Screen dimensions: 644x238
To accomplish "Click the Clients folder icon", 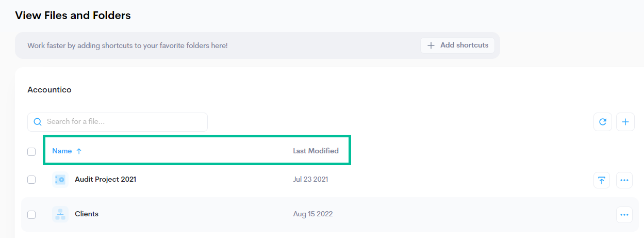I will (x=60, y=214).
